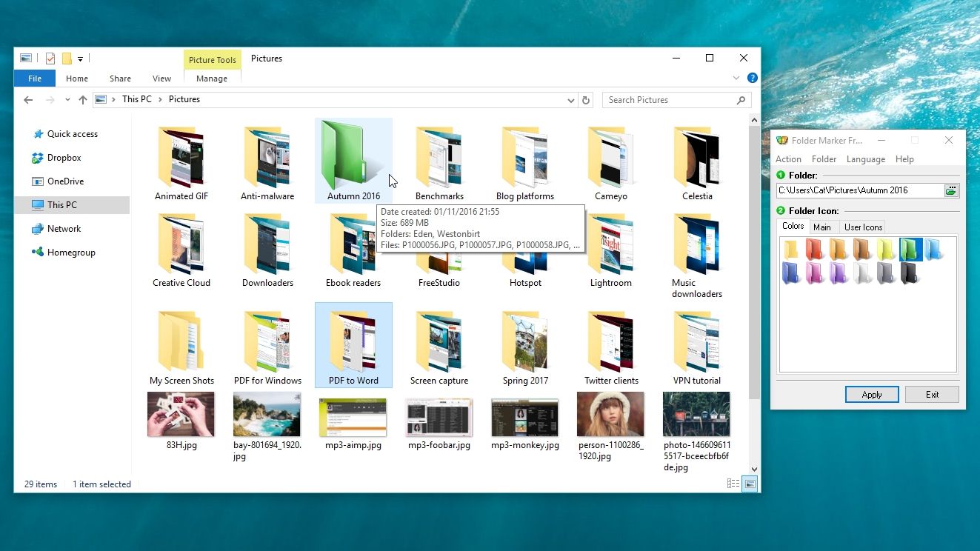Expand the Quick Access Toolbar customize dropdown

tap(80, 59)
